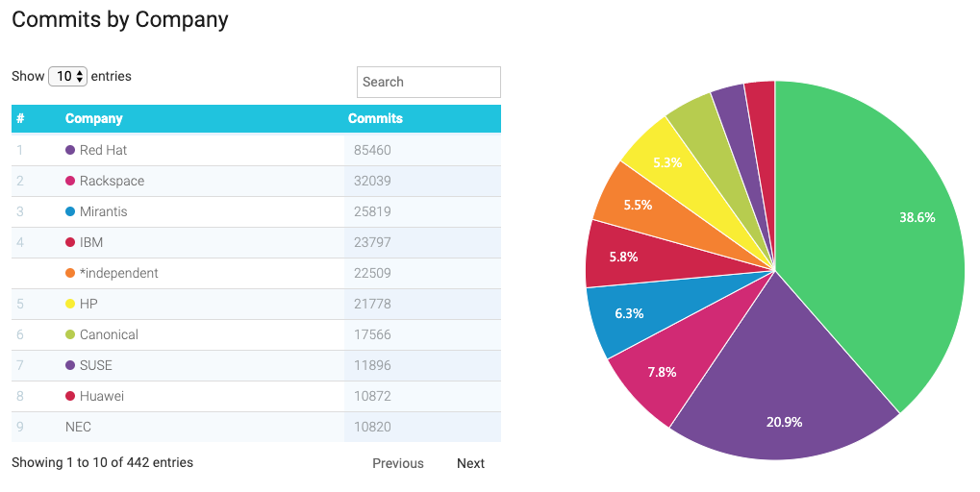Select the 23797 commits cell
Image resolution: width=980 pixels, height=492 pixels.
tap(422, 241)
